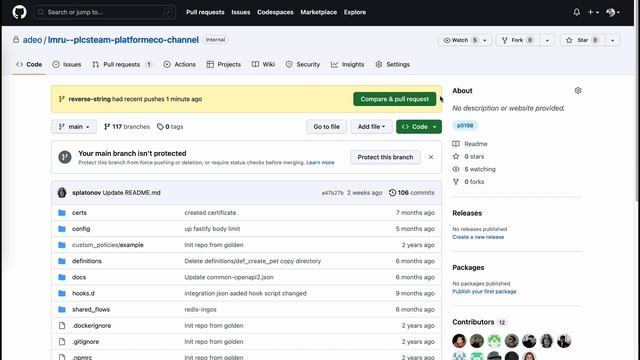
Task: Open the certs folder
Action: pos(80,213)
